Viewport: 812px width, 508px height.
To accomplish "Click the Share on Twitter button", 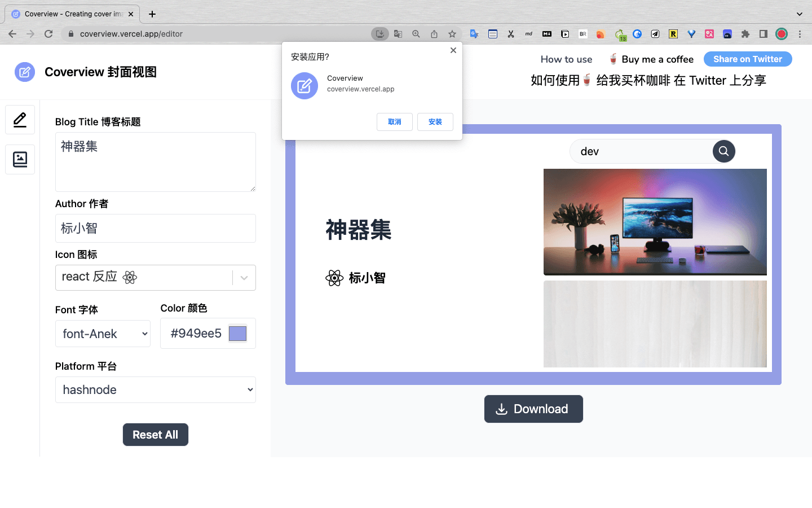I will point(748,59).
